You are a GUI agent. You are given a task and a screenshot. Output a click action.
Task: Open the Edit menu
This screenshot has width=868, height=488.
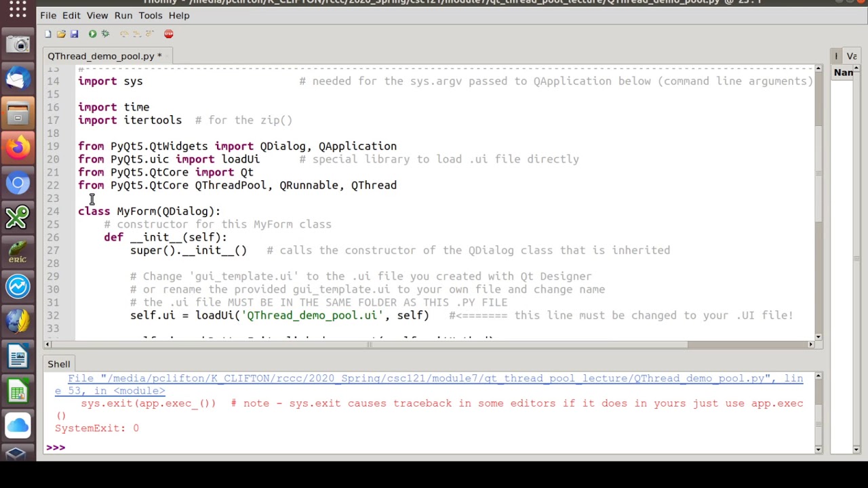71,15
